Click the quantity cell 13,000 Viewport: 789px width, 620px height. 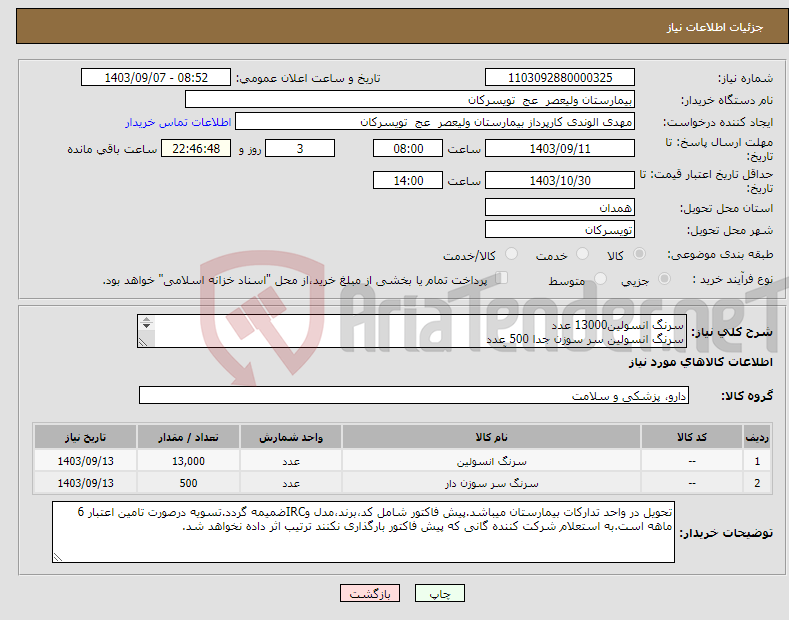[x=188, y=461]
